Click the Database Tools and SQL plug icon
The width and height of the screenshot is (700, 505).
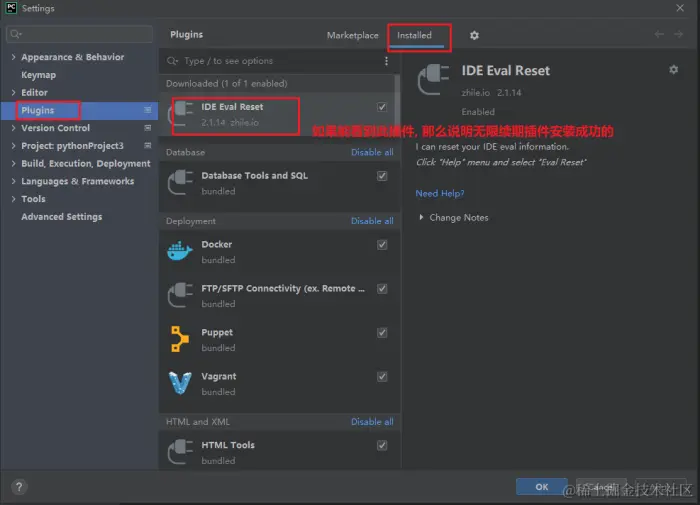180,182
